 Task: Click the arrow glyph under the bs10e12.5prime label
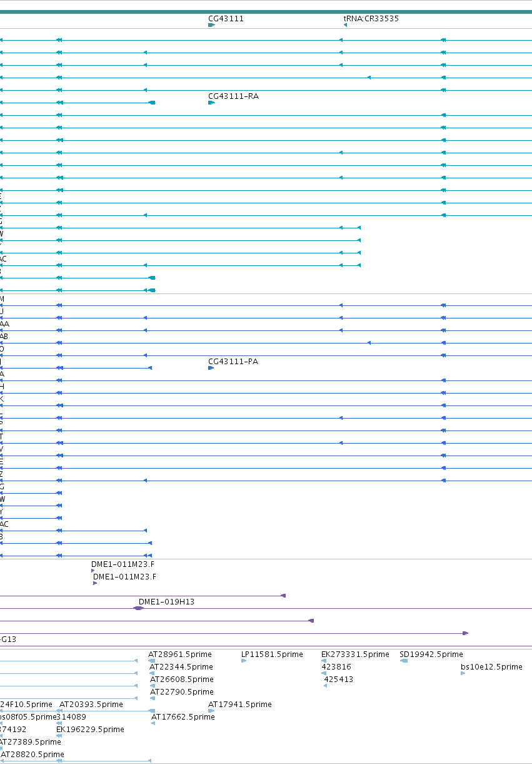click(463, 673)
